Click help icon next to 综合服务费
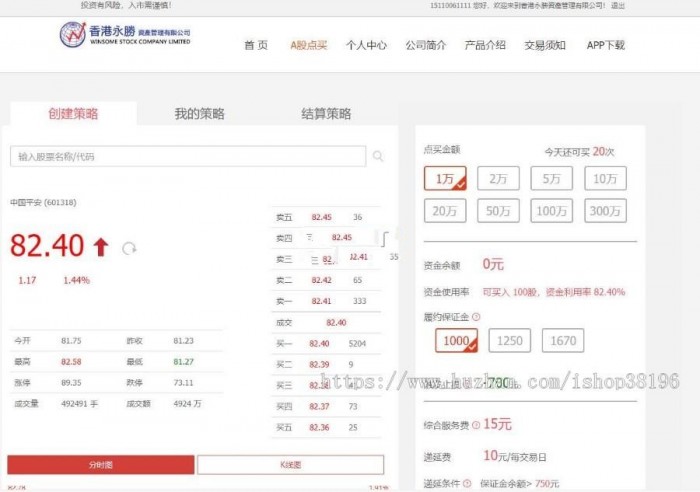The image size is (700, 492). tap(476, 424)
